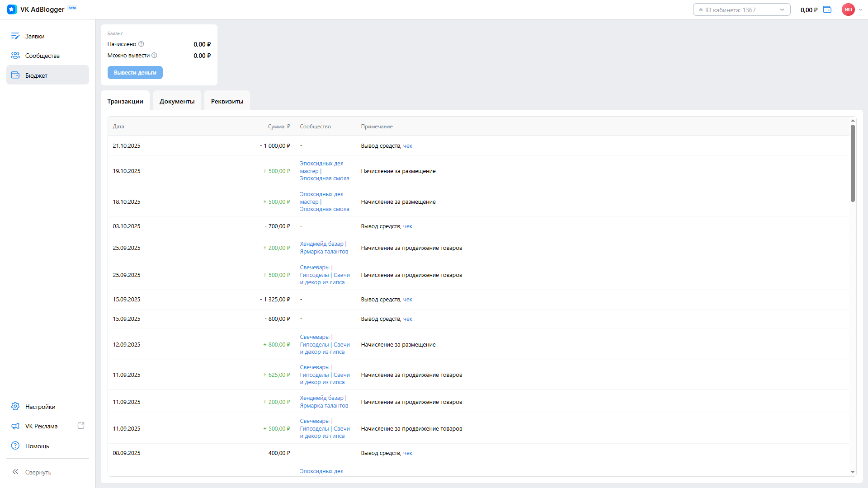Open Настройки gear icon in sidebar
The width and height of the screenshot is (868, 488).
15,406
